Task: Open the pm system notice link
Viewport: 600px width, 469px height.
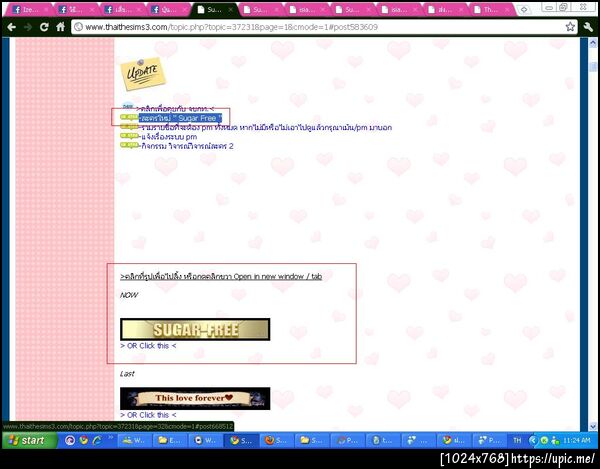Action: 169,137
